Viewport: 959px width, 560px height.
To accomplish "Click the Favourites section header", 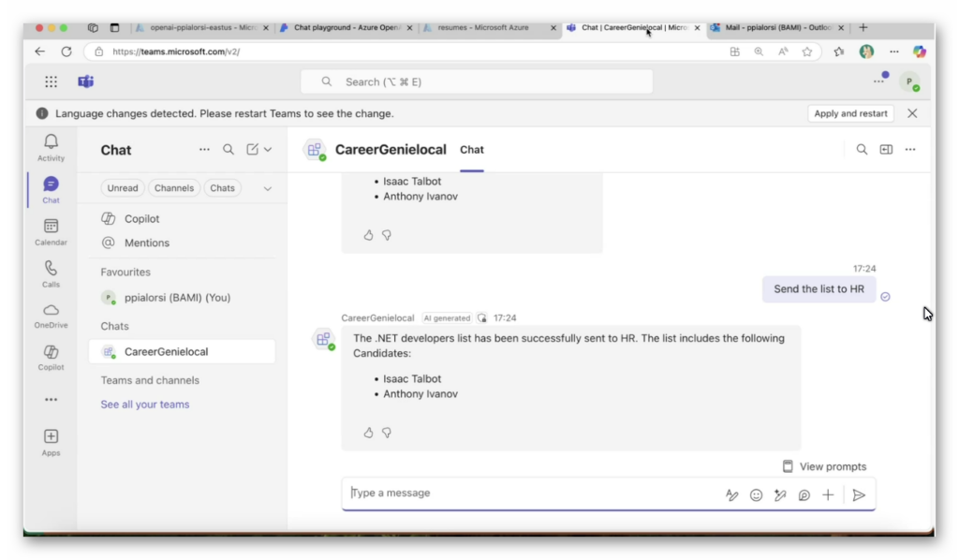I will 125,273.
